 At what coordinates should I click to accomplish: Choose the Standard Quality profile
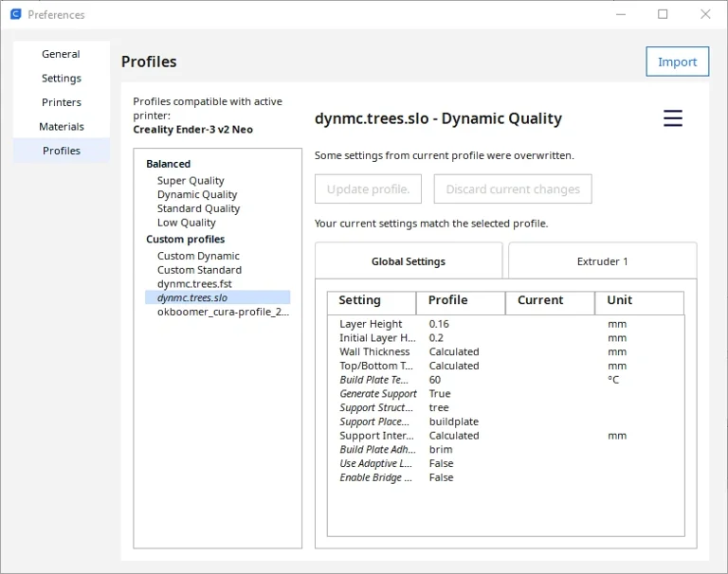tap(198, 208)
